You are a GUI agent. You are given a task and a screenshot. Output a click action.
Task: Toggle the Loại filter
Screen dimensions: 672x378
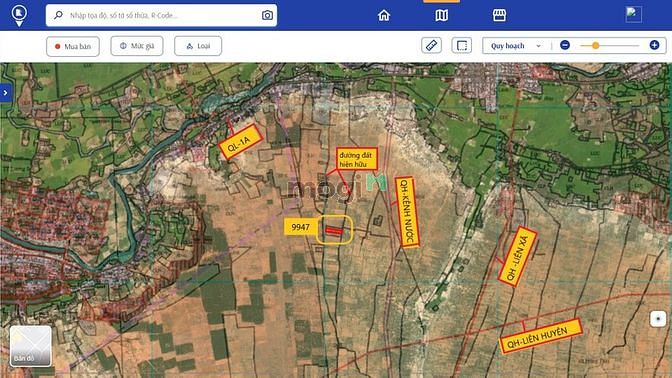coord(198,46)
